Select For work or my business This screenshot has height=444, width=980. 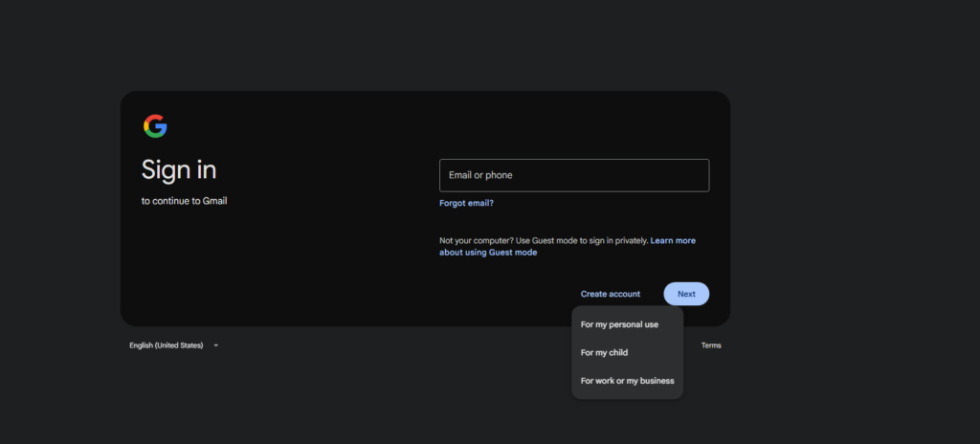coord(628,381)
